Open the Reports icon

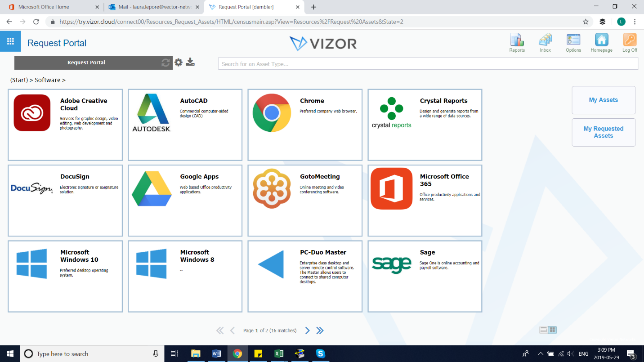pyautogui.click(x=516, y=43)
